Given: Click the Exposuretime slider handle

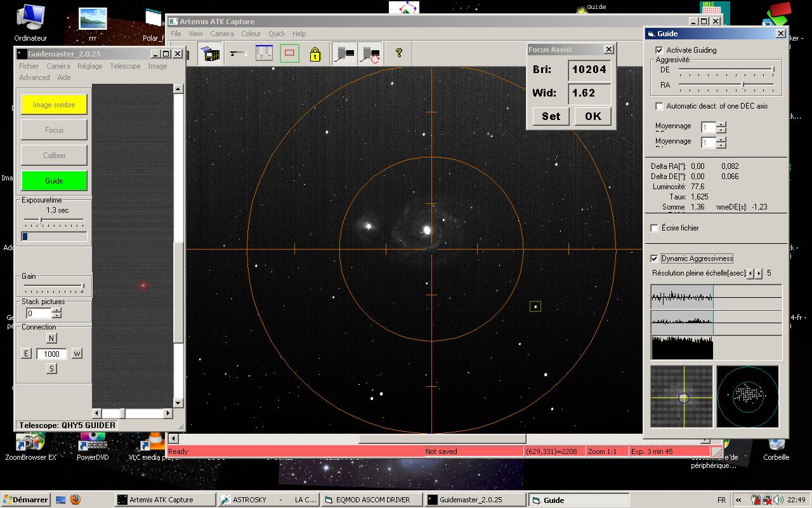Looking at the screenshot, I should (41, 220).
